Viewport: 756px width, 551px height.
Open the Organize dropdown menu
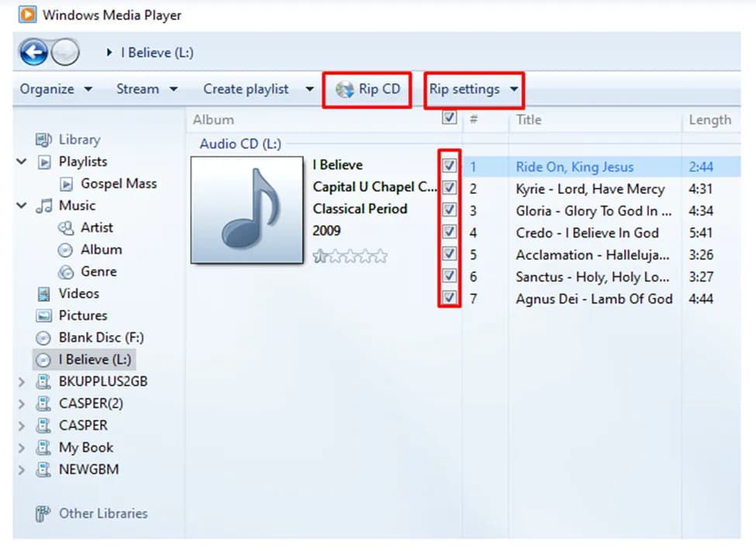[x=48, y=88]
